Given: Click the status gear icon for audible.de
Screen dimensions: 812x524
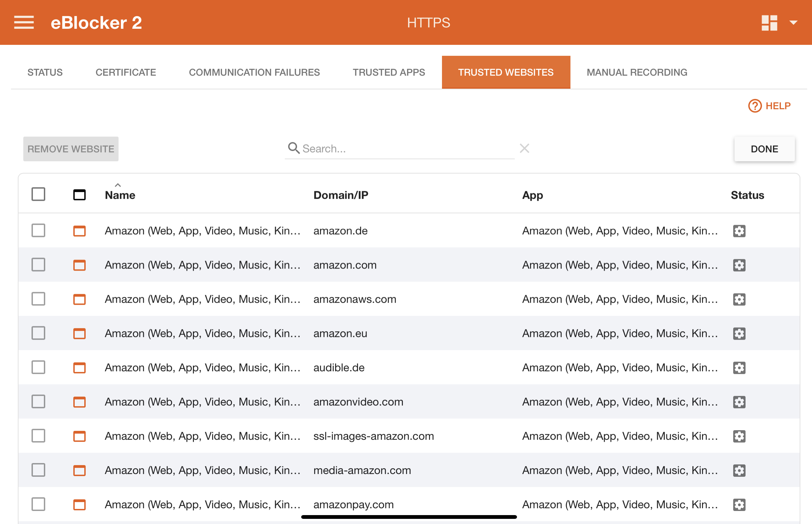Looking at the screenshot, I should click(x=739, y=368).
